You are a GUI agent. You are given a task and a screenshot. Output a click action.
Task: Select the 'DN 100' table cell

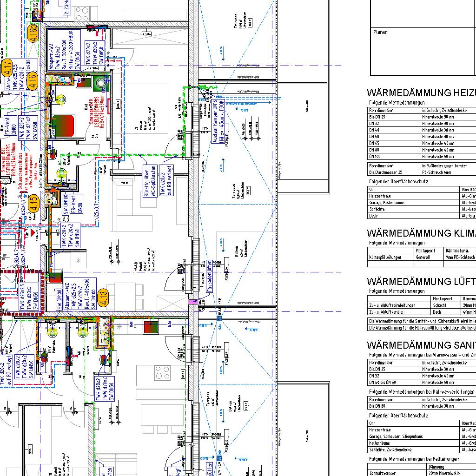click(x=394, y=157)
